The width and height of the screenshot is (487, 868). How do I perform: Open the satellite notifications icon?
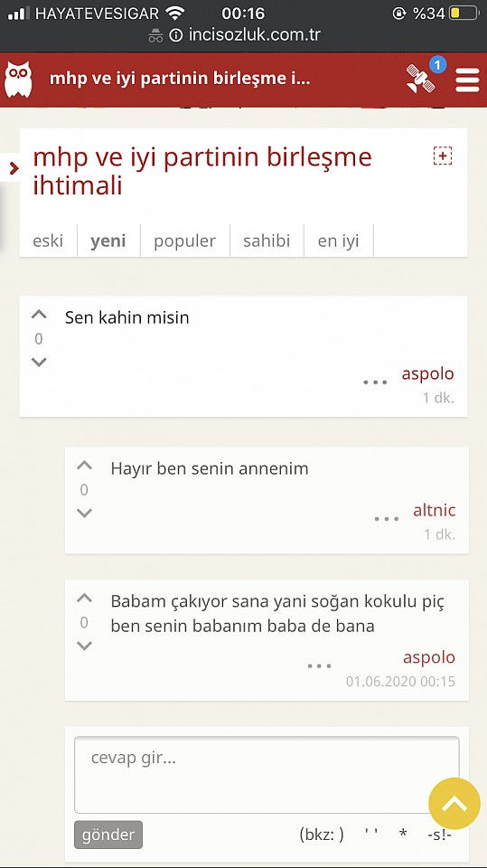click(x=421, y=78)
